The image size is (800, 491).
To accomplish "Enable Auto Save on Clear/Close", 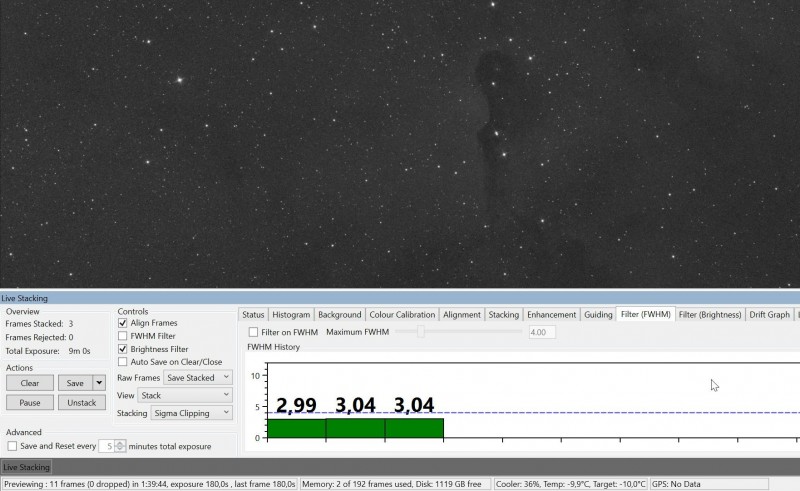I will (x=122, y=362).
